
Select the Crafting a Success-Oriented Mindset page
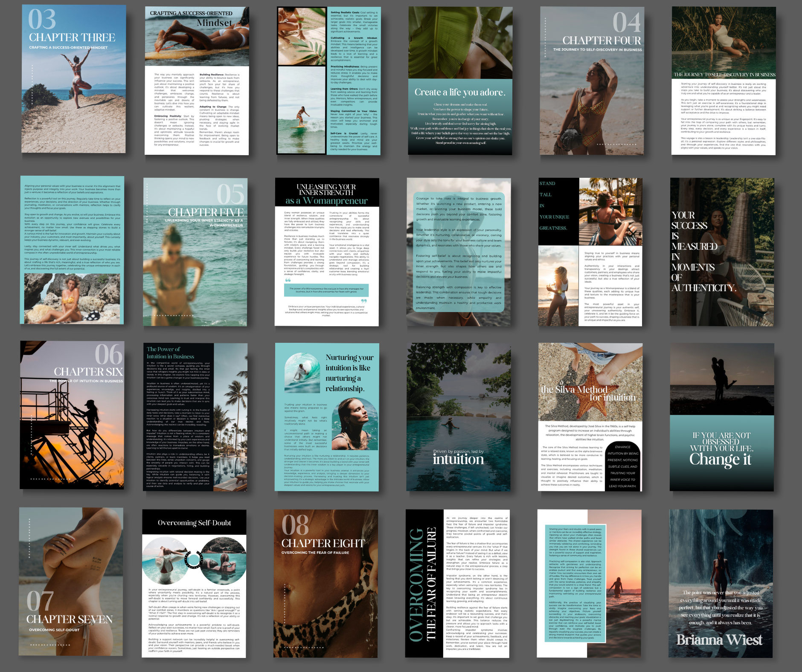(x=197, y=81)
